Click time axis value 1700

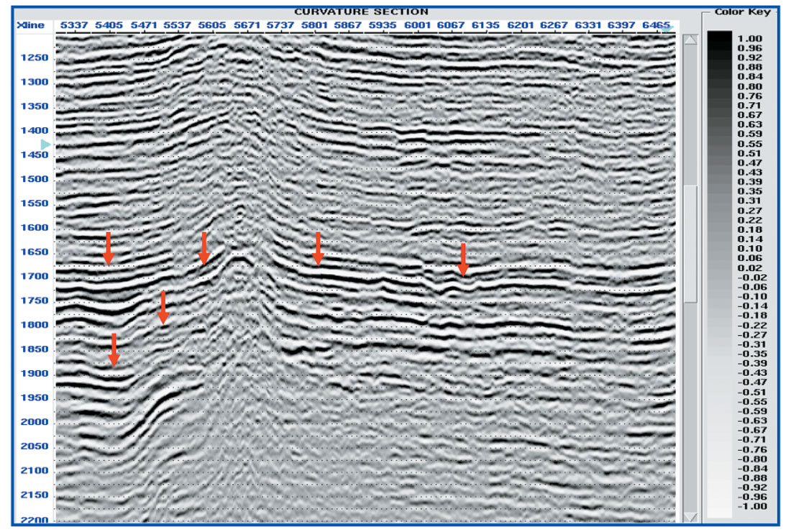[x=35, y=276]
